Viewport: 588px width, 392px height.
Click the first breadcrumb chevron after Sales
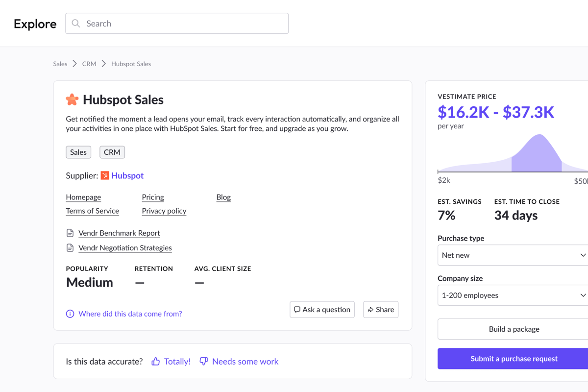[x=74, y=64]
